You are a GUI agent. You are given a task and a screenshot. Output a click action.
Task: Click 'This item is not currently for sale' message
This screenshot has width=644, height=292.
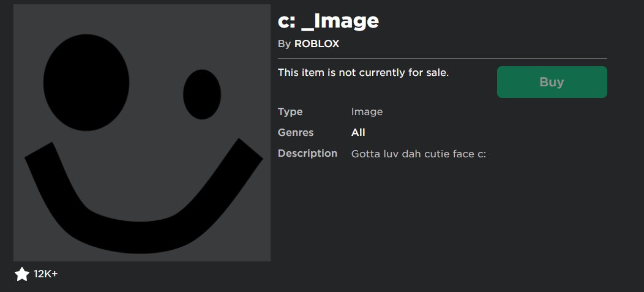(363, 73)
